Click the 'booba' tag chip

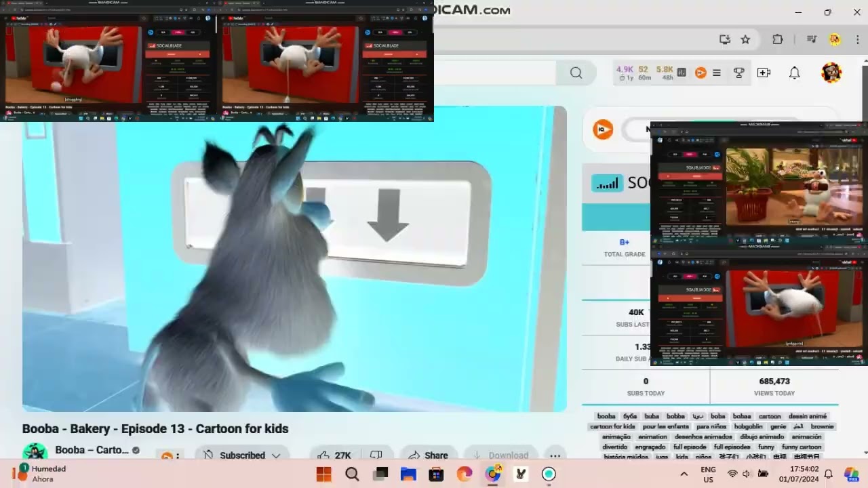(606, 416)
